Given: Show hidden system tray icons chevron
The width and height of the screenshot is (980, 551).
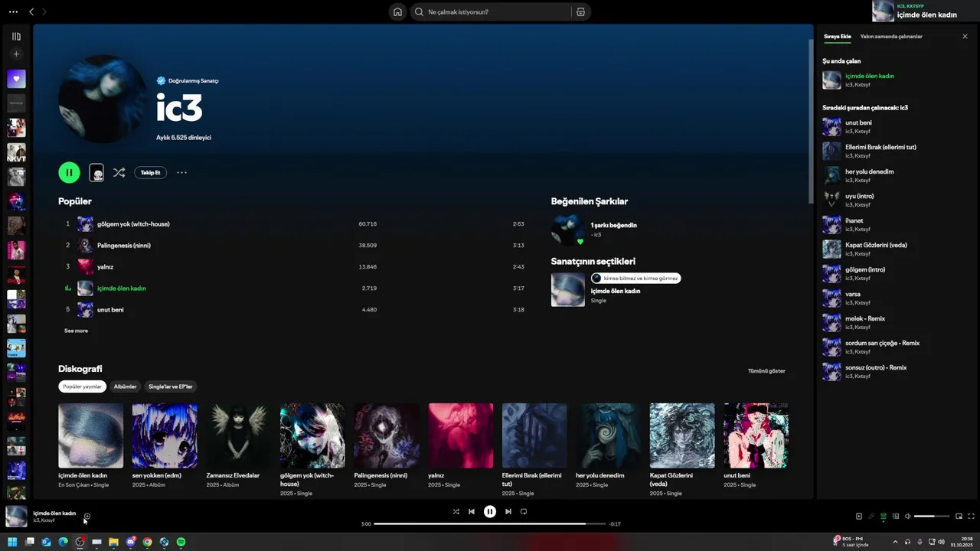Looking at the screenshot, I should pos(895,542).
